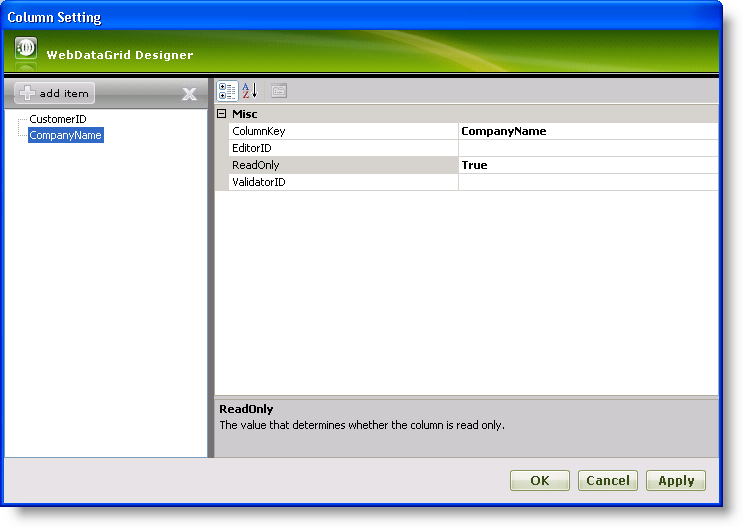743x527 pixels.
Task: Click the add item button
Action: tap(54, 93)
